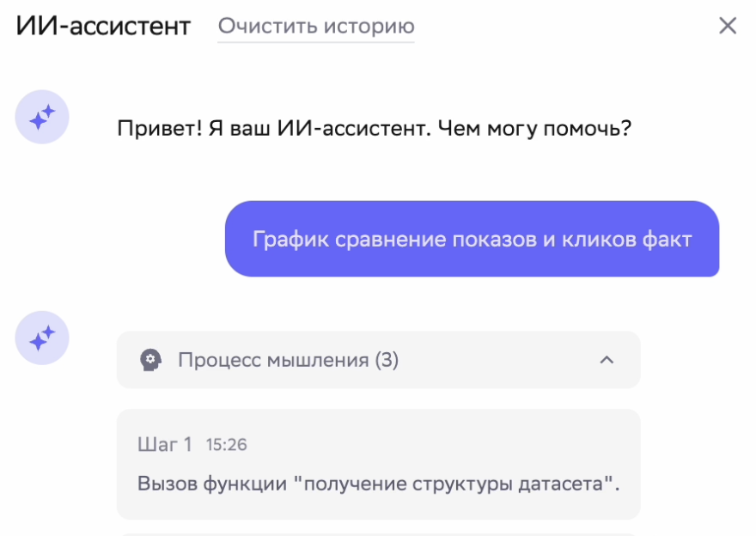756x536 pixels.
Task: Click the 15:26 timestamp next to Шаг 1
Action: coord(225,445)
